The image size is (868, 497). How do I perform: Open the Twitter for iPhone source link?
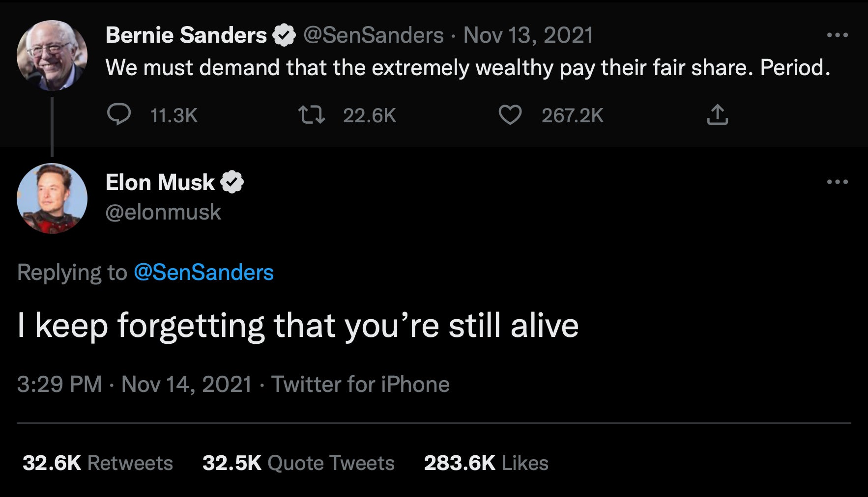tap(360, 384)
